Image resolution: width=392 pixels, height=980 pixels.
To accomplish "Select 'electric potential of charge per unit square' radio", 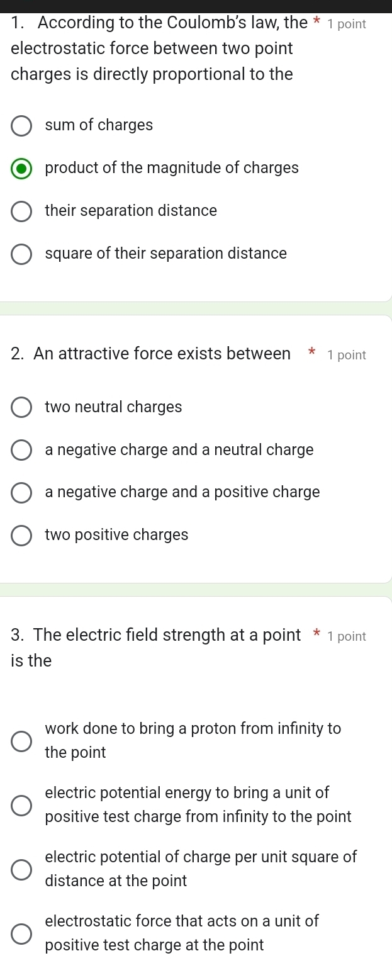I will (21, 869).
